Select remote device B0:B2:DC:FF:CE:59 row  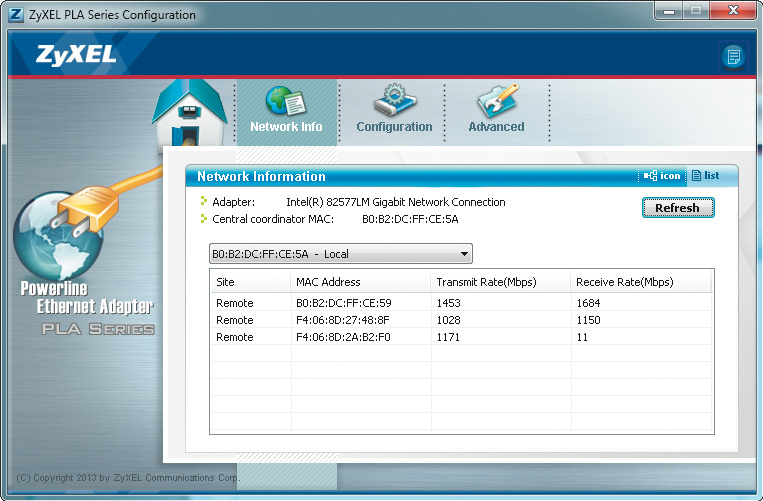click(461, 303)
